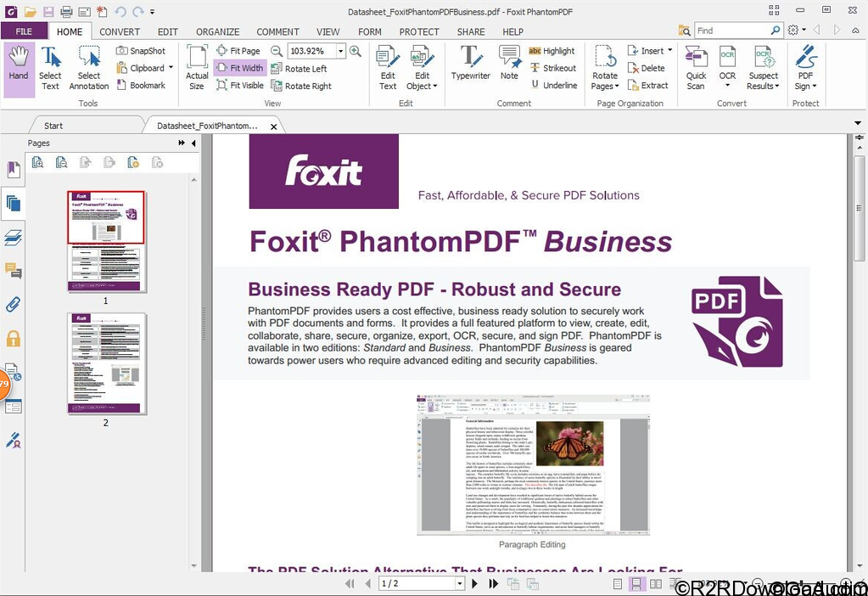Switch to continuous page view mode
Viewport: 868px width, 596px height.
pos(638,583)
